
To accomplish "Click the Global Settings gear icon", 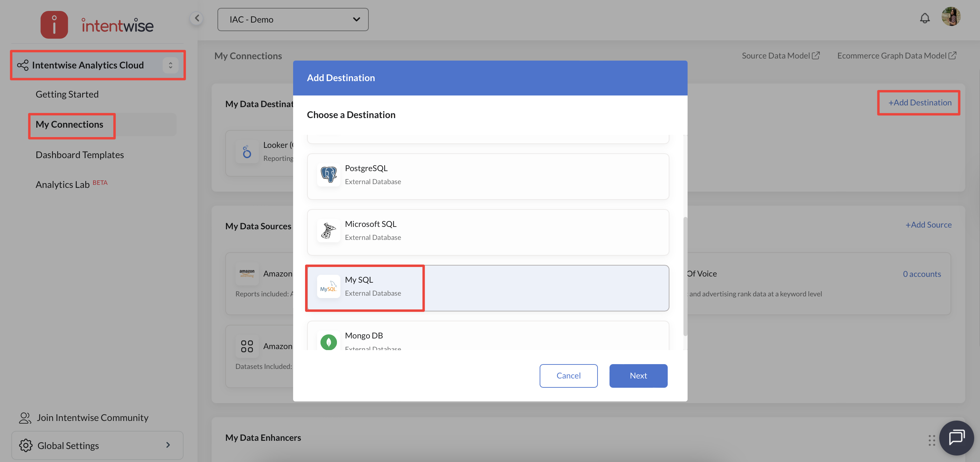I will point(25,445).
